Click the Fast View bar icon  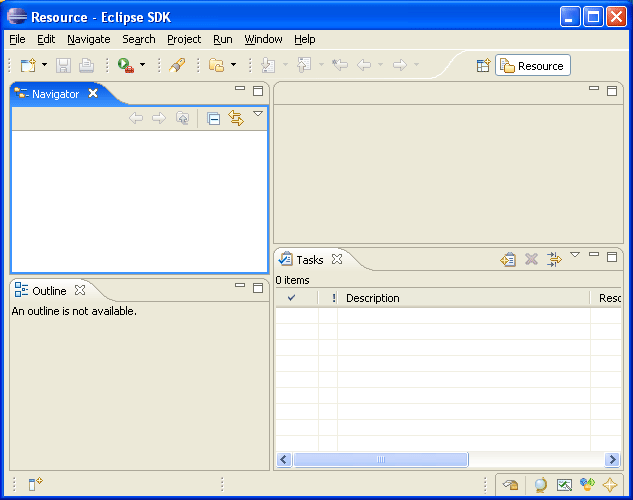click(35, 483)
